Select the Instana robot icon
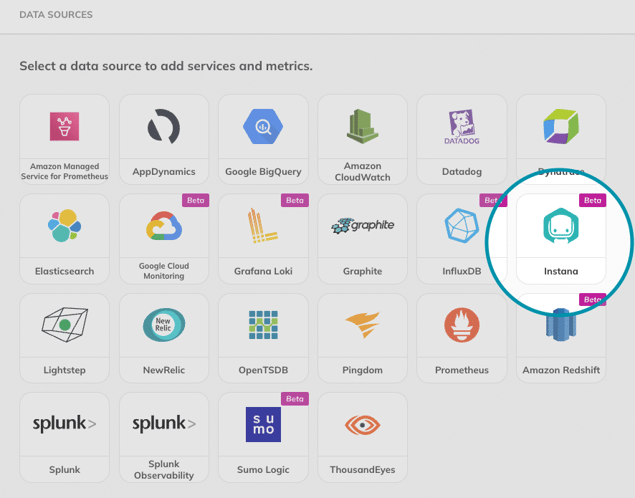 tap(561, 226)
